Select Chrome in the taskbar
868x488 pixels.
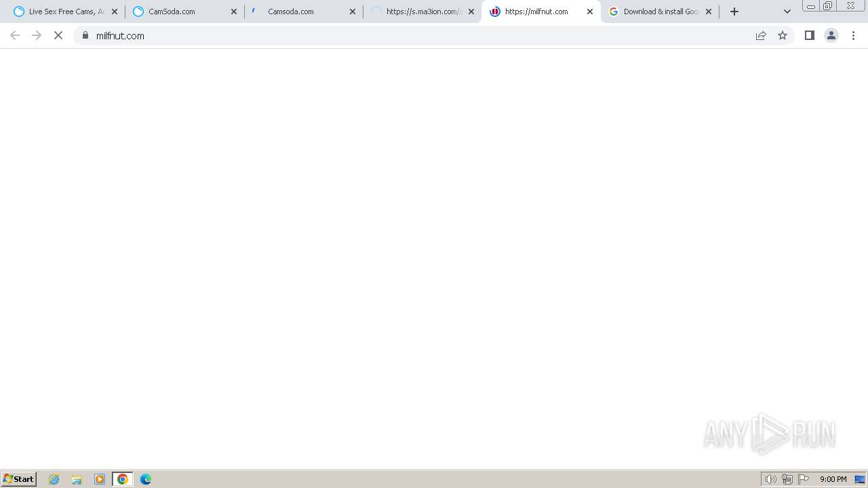tap(123, 479)
